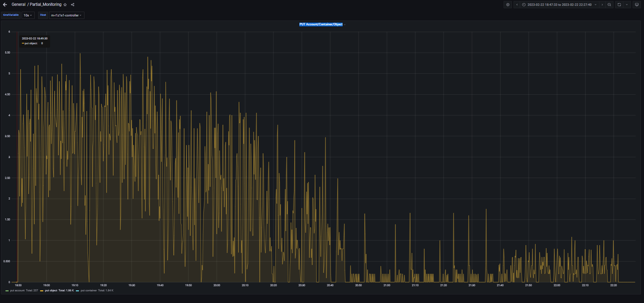The height and width of the screenshot is (303, 644).
Task: Open the Host m-r1z1s1-controller dropdown
Action: 66,15
